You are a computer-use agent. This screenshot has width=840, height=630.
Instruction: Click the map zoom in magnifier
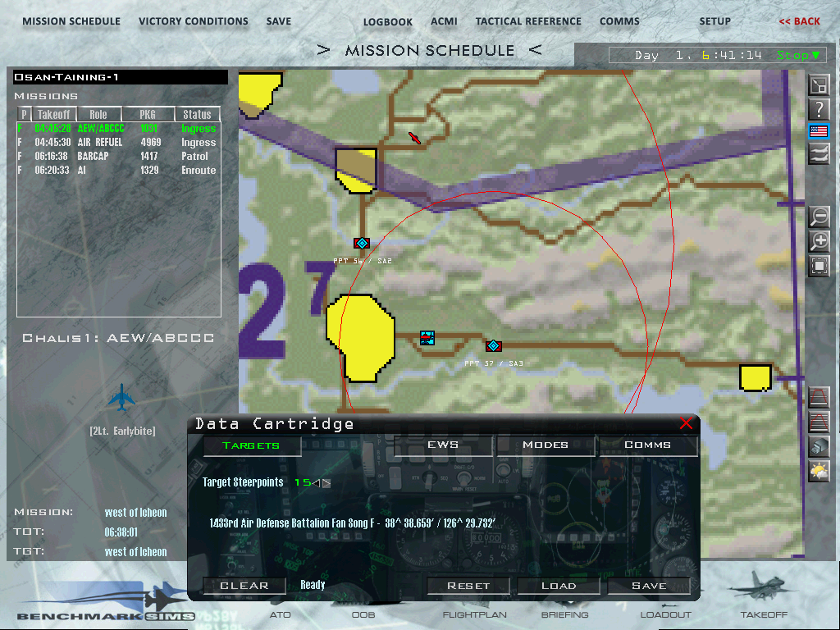(819, 242)
